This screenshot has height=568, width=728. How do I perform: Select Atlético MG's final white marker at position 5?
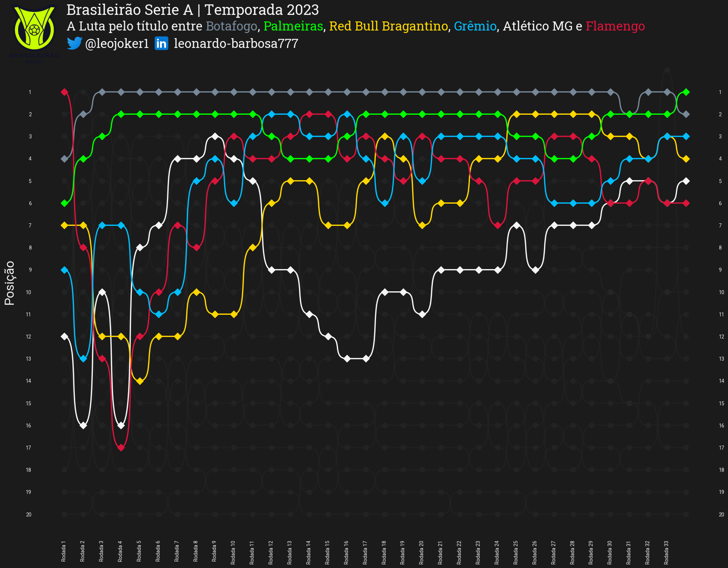tap(686, 181)
